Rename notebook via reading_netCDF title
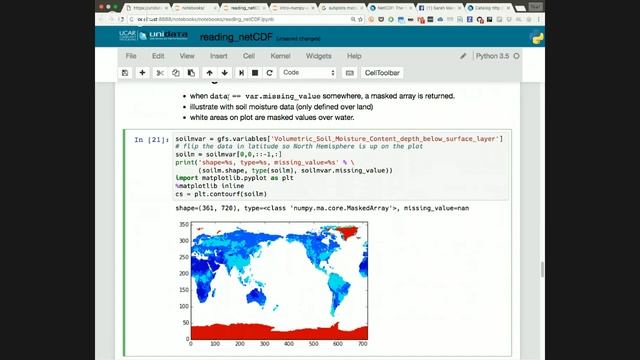The height and width of the screenshot is (360, 640). coord(236,37)
